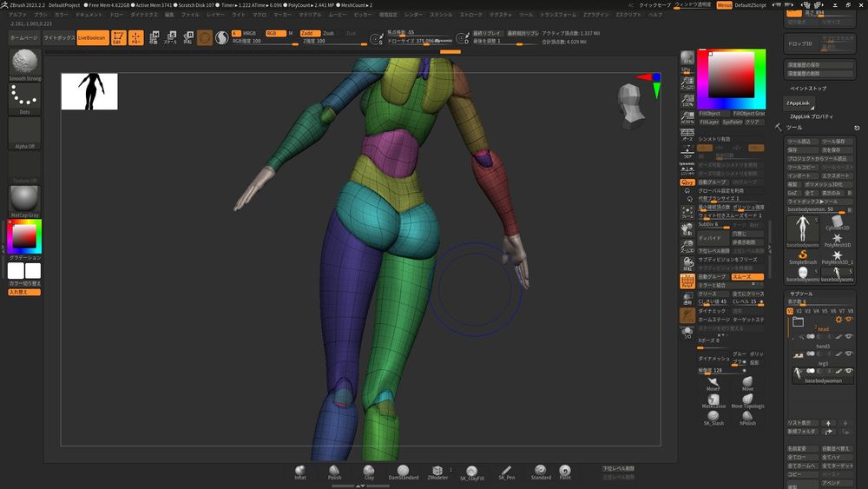The height and width of the screenshot is (489, 868).
Task: Toggle PolyF polyframe display
Action: coord(687,281)
